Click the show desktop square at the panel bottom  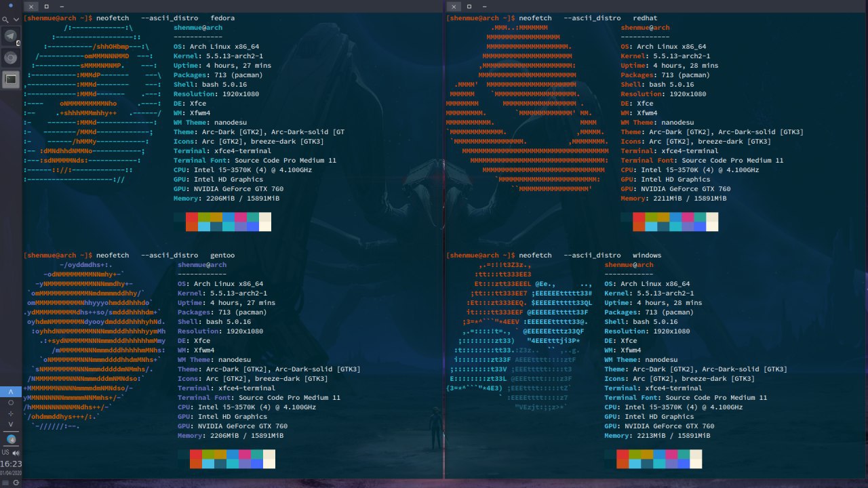click(x=5, y=483)
